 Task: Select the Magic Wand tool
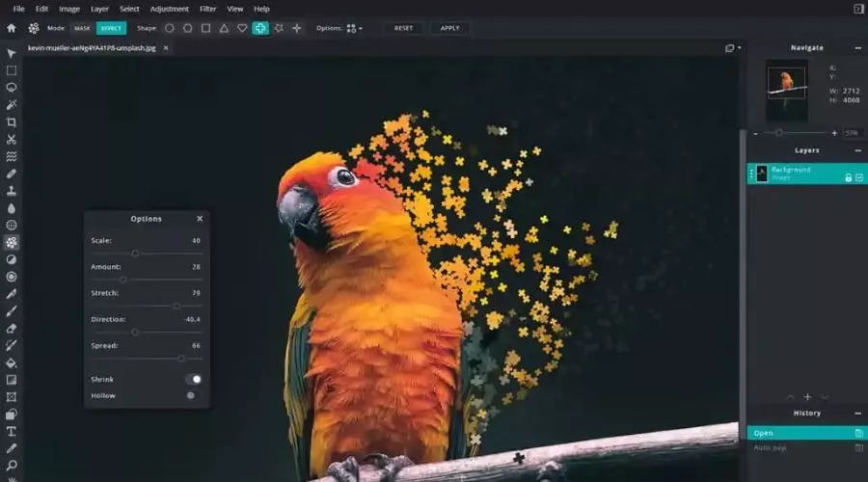11,104
